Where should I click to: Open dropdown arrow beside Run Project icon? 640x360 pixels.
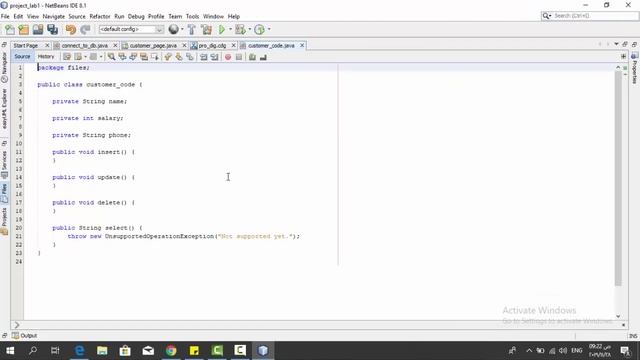[230, 29]
